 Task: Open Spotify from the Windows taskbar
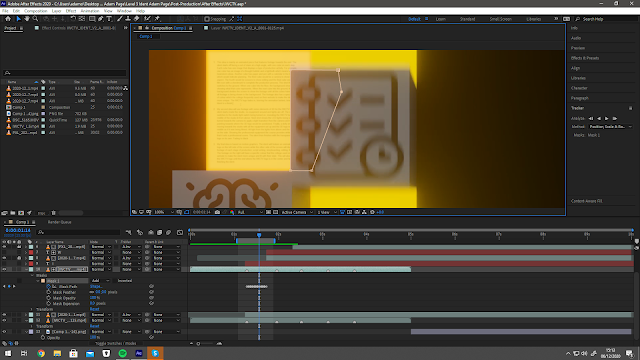(x=122, y=353)
